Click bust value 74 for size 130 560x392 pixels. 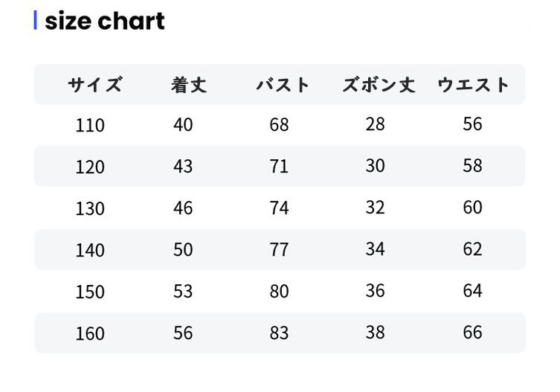pos(279,208)
